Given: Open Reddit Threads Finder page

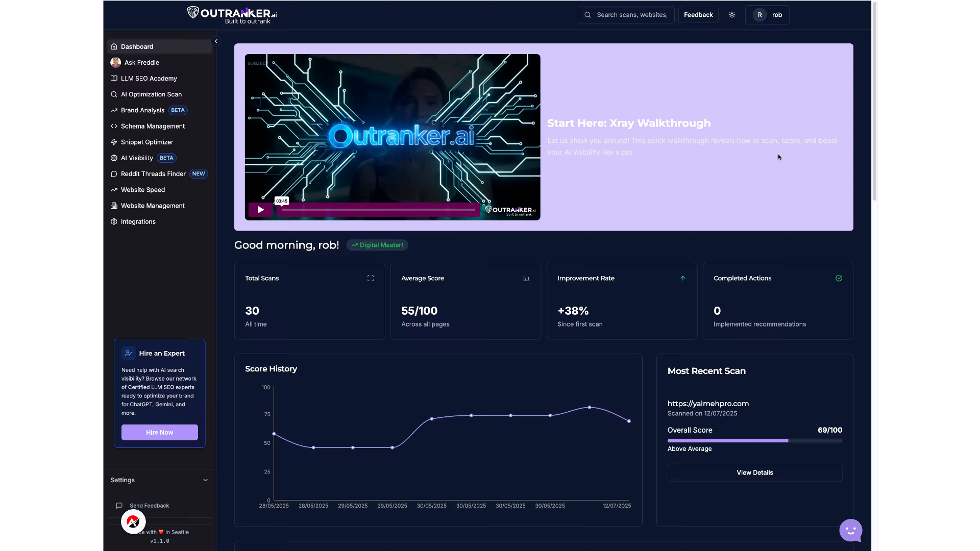Looking at the screenshot, I should [x=153, y=174].
